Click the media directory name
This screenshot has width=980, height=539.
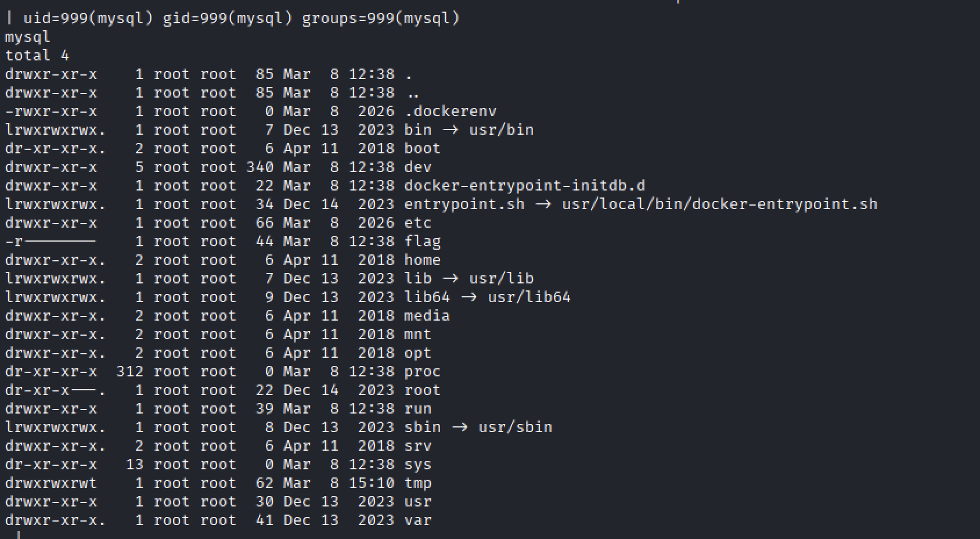427,315
